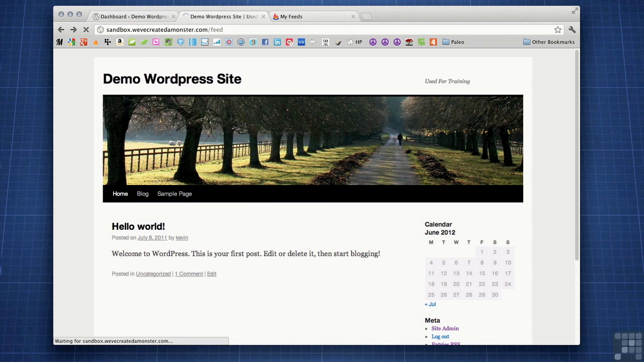
Task: Open the green TBR bookmark icon
Action: click(421, 42)
